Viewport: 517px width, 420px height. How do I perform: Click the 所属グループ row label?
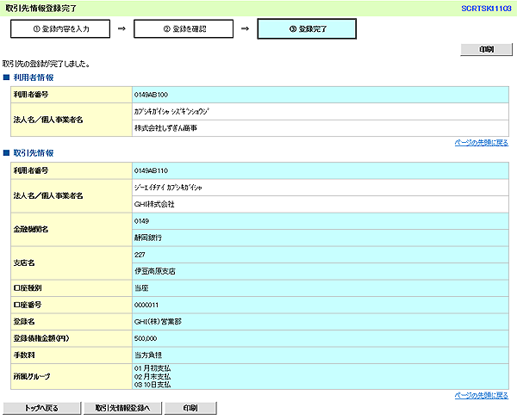[x=32, y=376]
